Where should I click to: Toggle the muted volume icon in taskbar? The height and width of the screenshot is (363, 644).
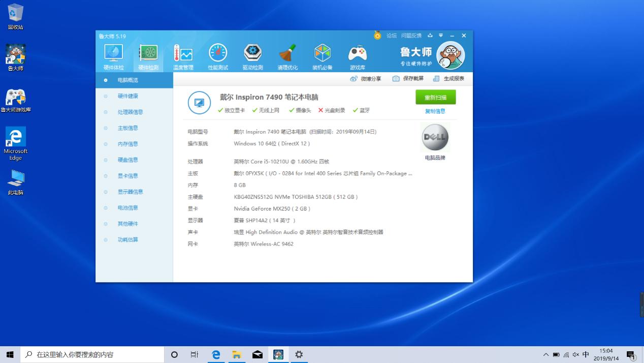[x=576, y=355]
